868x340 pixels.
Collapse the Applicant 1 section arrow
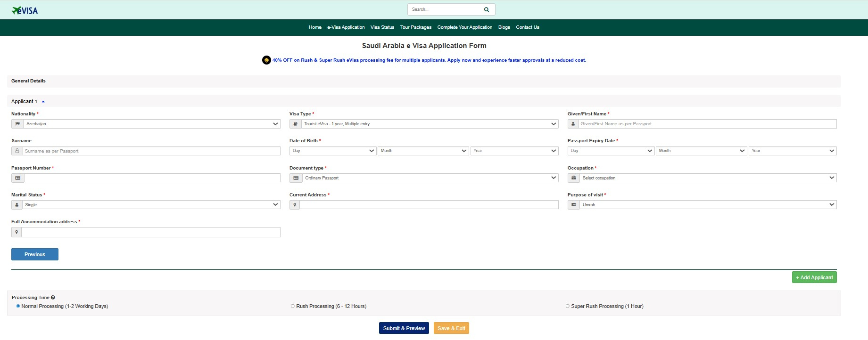coord(43,102)
